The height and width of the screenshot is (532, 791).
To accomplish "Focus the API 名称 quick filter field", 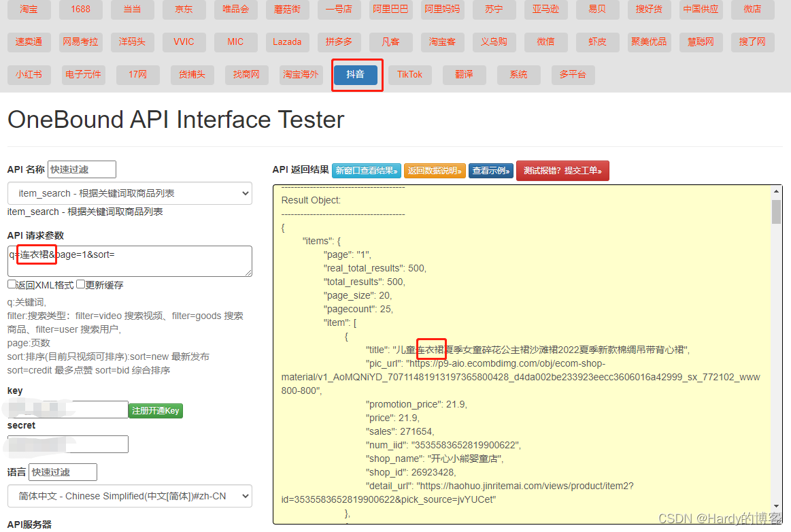I will pos(82,169).
